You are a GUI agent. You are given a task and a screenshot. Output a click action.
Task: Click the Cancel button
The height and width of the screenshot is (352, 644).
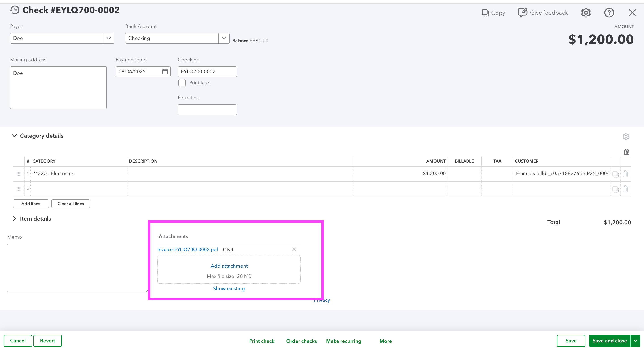coord(18,341)
